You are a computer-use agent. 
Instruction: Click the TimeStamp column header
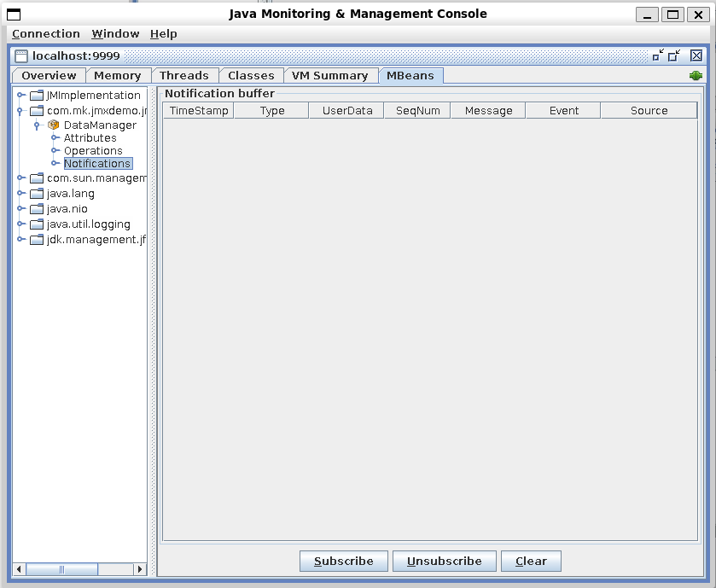coord(199,110)
